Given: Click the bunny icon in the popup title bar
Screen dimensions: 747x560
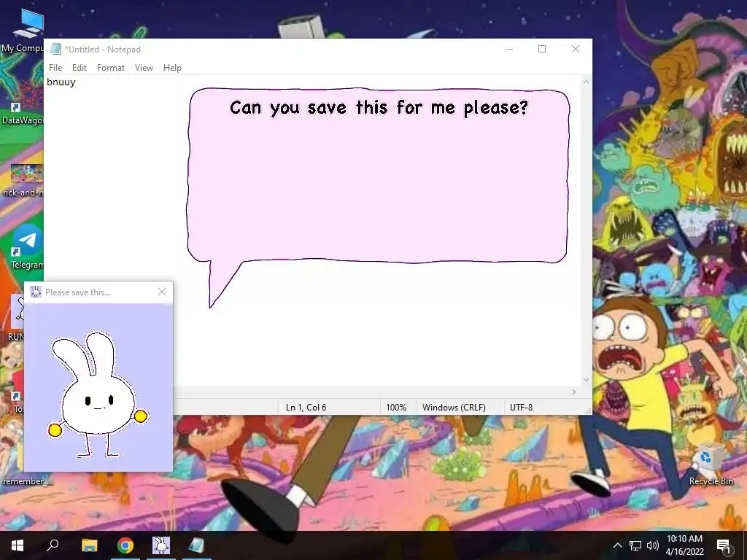Looking at the screenshot, I should click(36, 292).
